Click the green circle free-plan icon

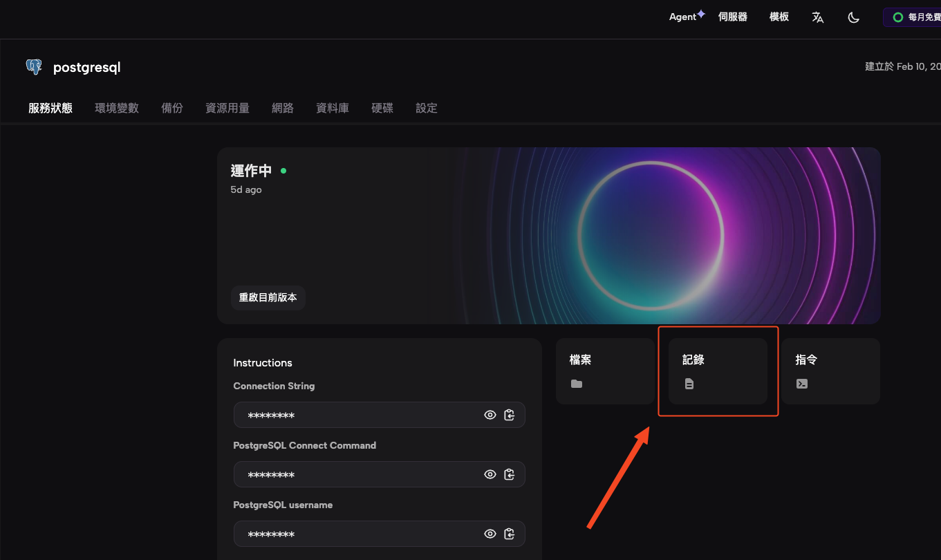tap(898, 17)
